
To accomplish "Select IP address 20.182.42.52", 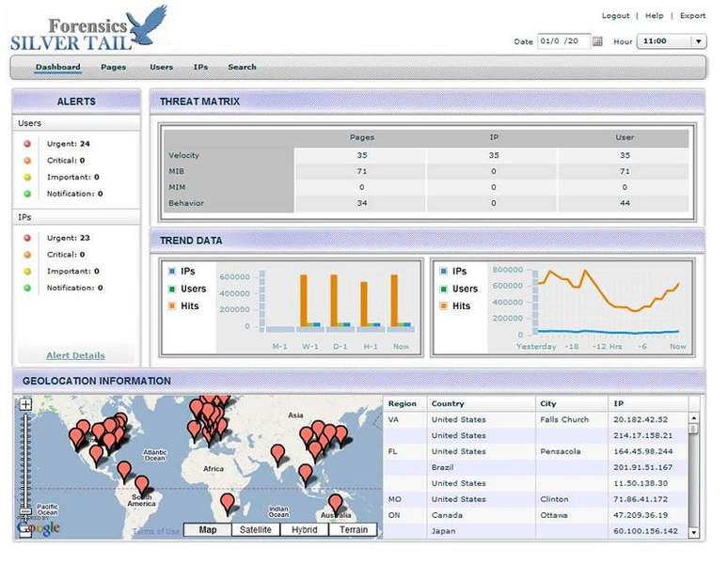I will click(641, 419).
